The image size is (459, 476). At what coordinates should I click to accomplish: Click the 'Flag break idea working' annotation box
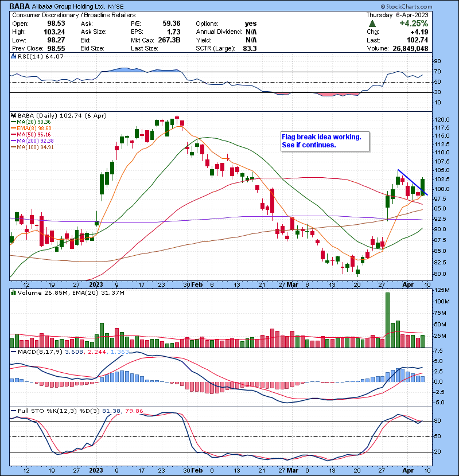325,141
